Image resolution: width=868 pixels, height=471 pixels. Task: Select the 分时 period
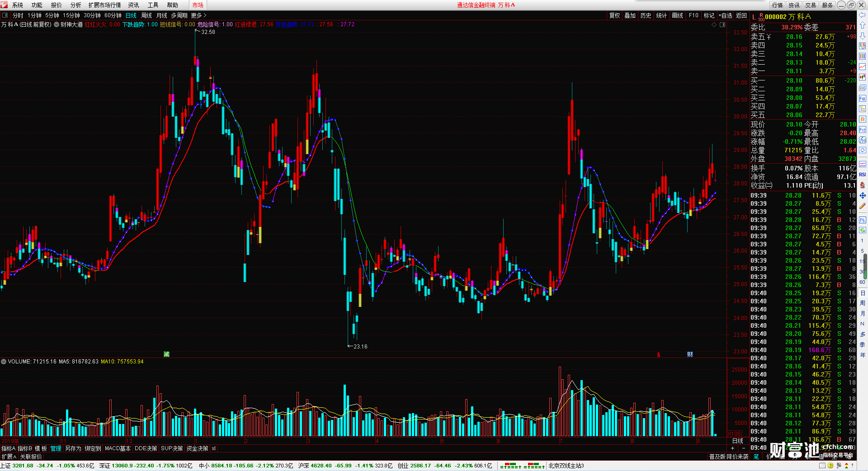(x=18, y=15)
